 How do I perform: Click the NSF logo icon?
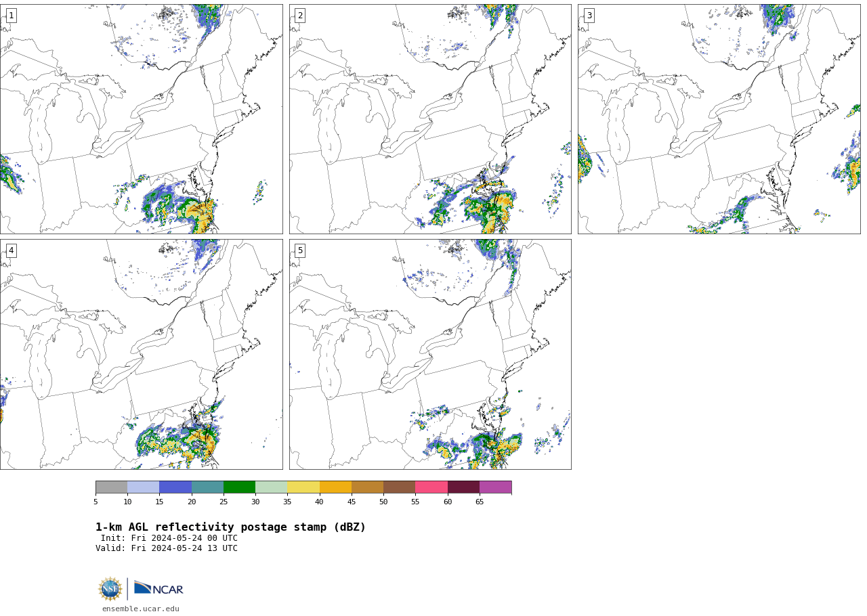(x=110, y=589)
